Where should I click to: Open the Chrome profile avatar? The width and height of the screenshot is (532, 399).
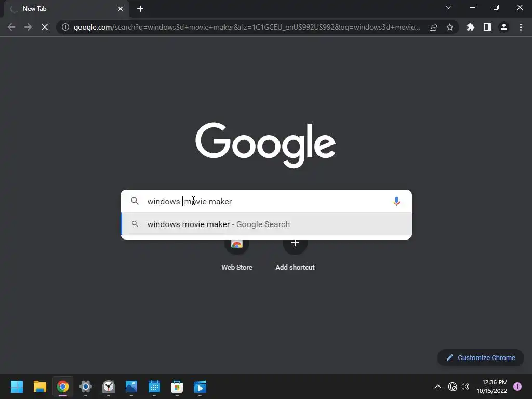pos(504,27)
